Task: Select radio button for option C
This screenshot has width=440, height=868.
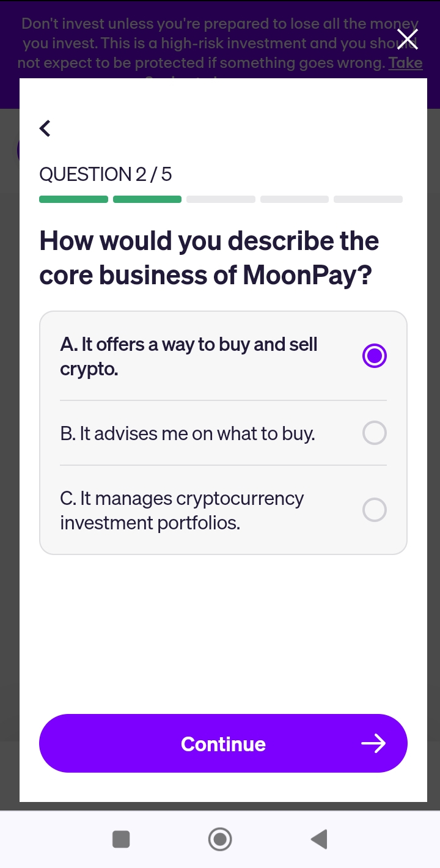Action: click(x=375, y=510)
